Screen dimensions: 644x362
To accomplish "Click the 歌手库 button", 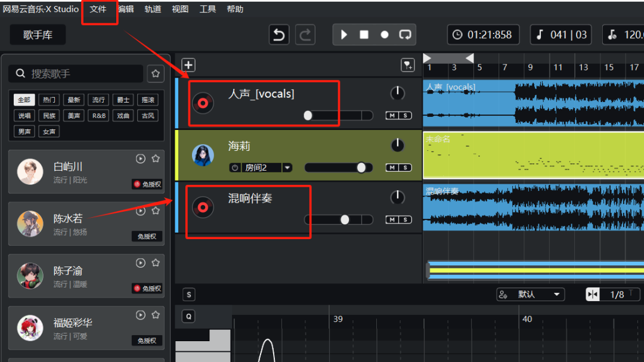I will 38,35.
